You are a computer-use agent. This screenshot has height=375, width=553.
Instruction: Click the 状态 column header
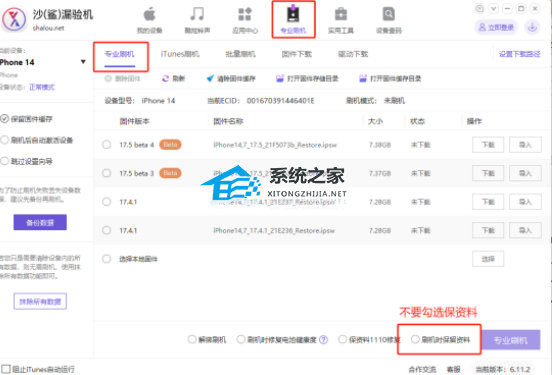pos(417,121)
